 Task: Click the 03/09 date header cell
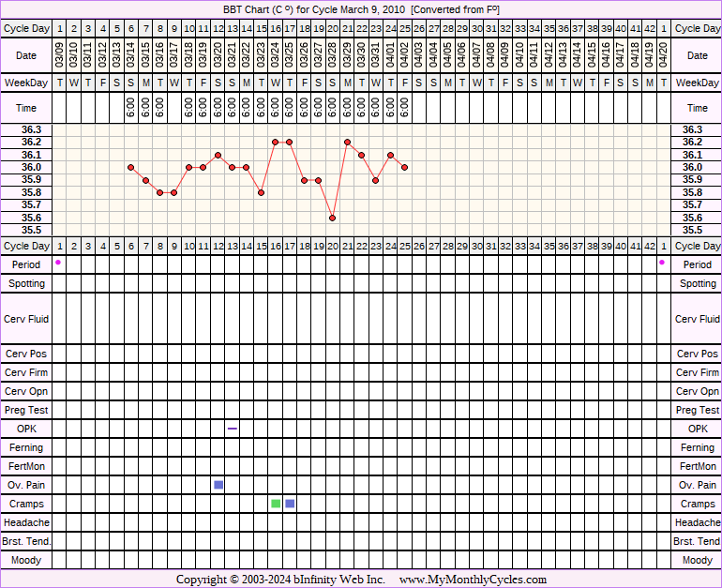pos(60,55)
